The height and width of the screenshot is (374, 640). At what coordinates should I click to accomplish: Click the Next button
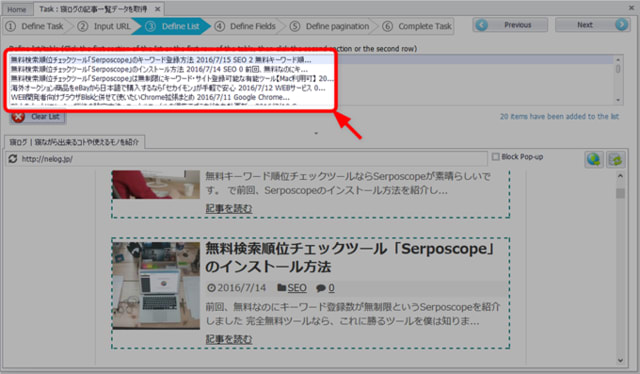click(592, 25)
